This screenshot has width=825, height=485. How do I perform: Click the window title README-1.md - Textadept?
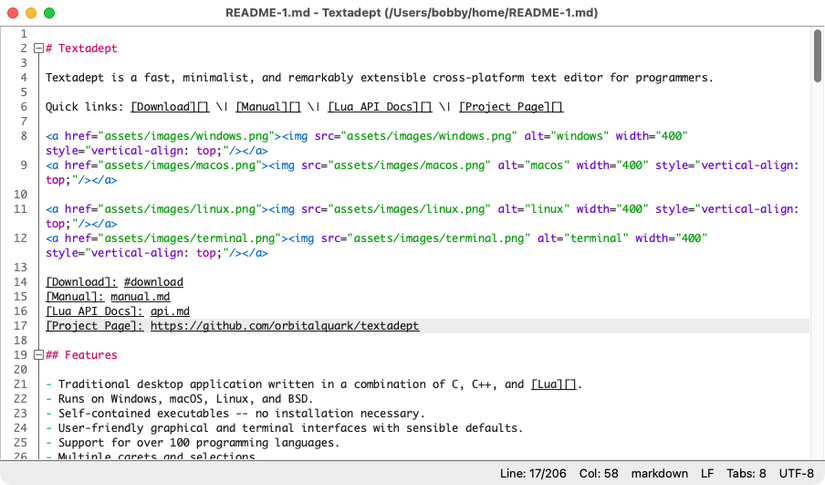pos(411,13)
